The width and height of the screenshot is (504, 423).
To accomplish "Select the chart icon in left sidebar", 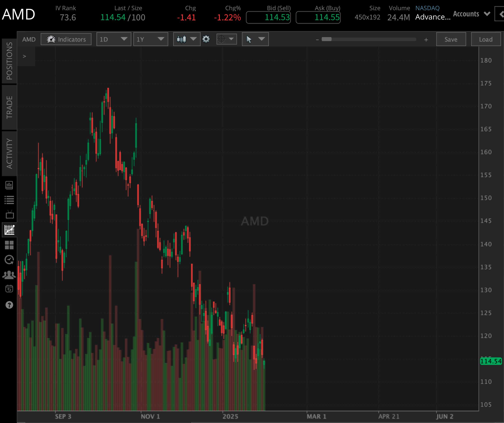I will pos(9,230).
